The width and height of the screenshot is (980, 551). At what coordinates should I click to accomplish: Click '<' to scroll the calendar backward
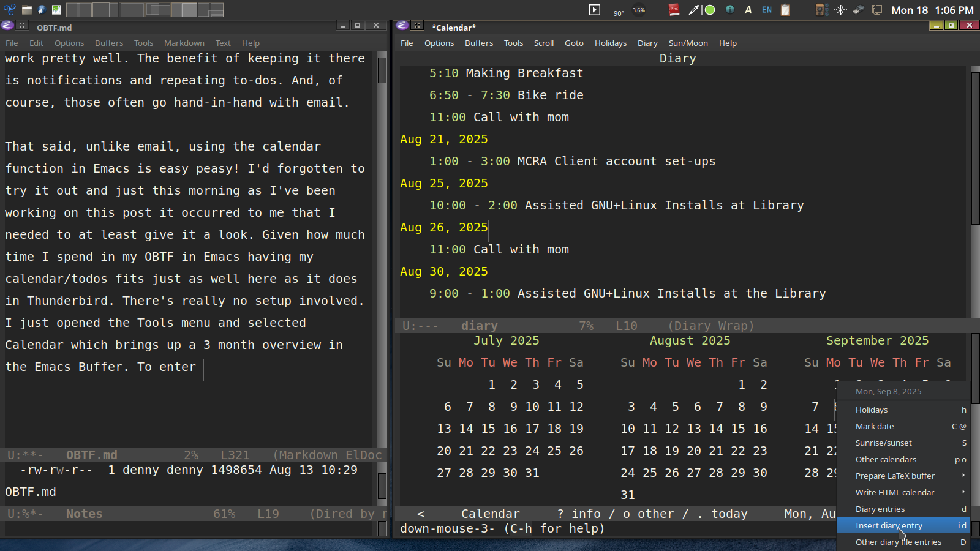point(421,514)
